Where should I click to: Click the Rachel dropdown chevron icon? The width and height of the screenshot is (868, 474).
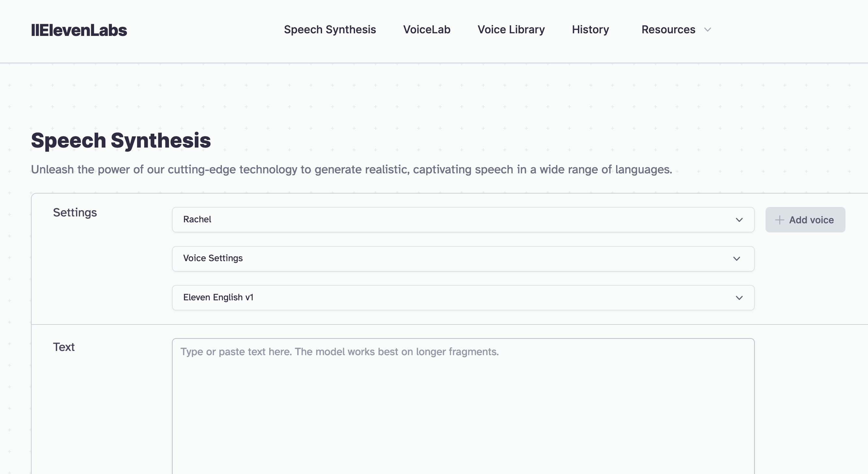pos(739,219)
